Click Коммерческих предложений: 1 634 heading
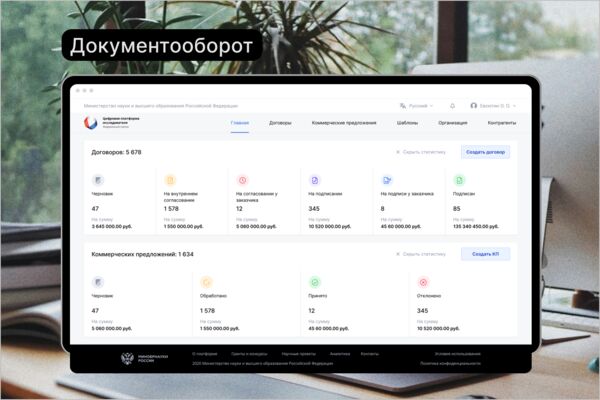 (142, 254)
